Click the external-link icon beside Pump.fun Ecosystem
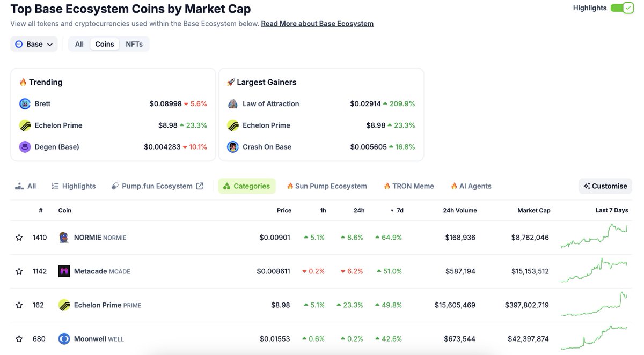644x355 pixels. (200, 186)
